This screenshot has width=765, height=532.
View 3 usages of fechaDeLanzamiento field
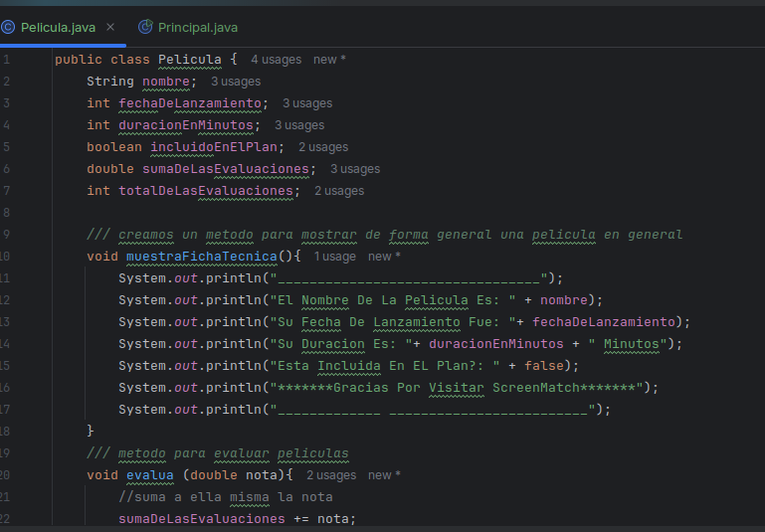click(x=306, y=103)
